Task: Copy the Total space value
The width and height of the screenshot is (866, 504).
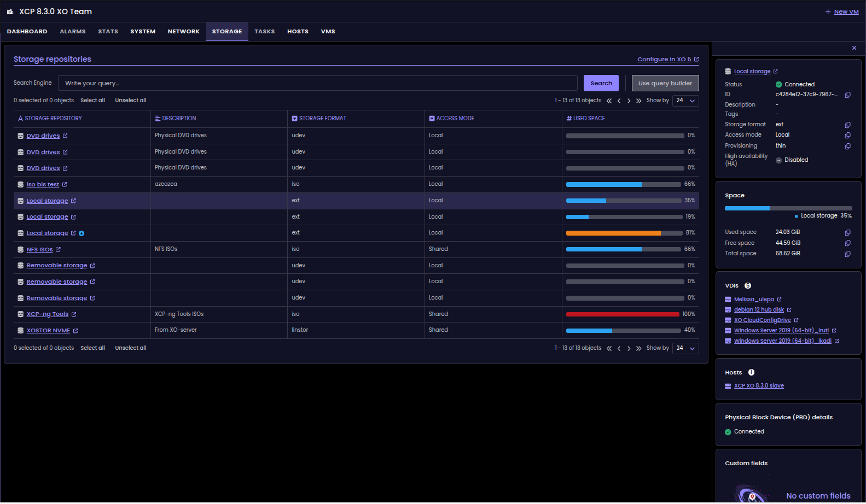Action: tap(847, 254)
